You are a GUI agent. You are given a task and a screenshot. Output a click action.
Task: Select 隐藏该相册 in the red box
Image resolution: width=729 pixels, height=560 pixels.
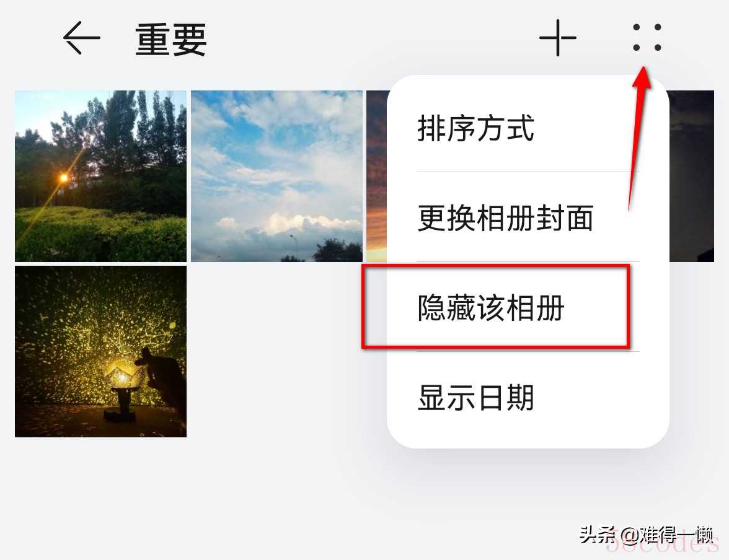click(x=491, y=307)
